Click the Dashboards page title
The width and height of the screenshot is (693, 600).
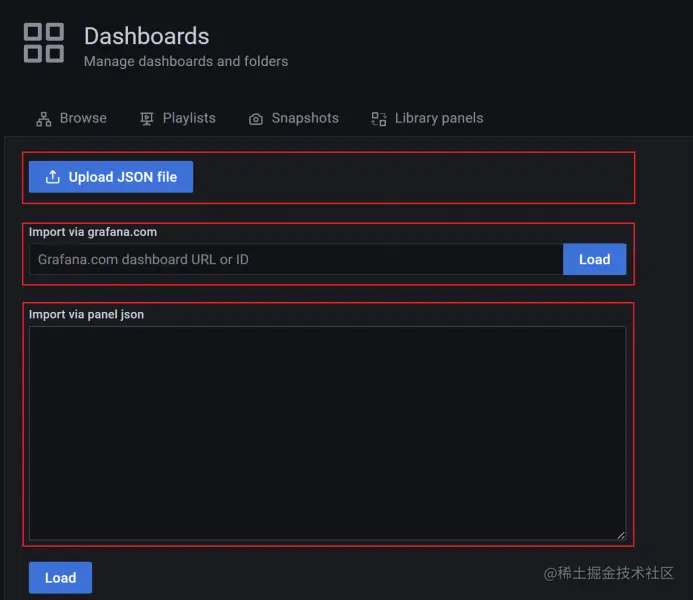point(147,36)
